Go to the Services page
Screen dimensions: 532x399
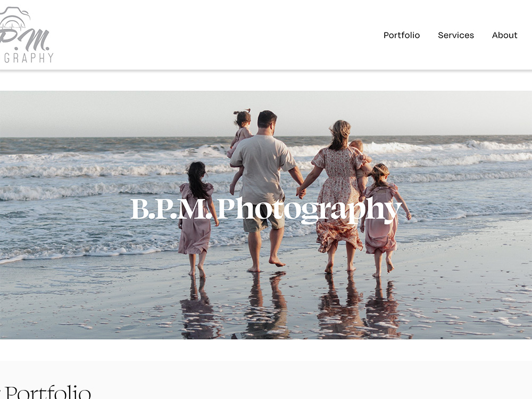click(456, 35)
